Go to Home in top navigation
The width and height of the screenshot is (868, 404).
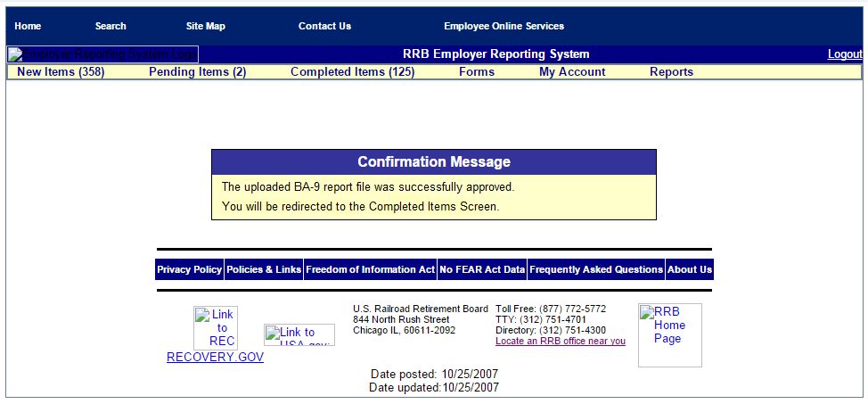[x=28, y=26]
